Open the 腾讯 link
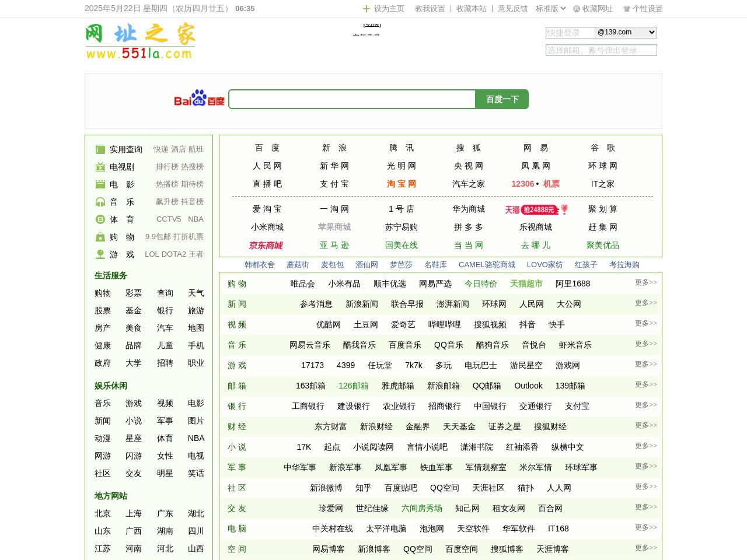 (402, 148)
